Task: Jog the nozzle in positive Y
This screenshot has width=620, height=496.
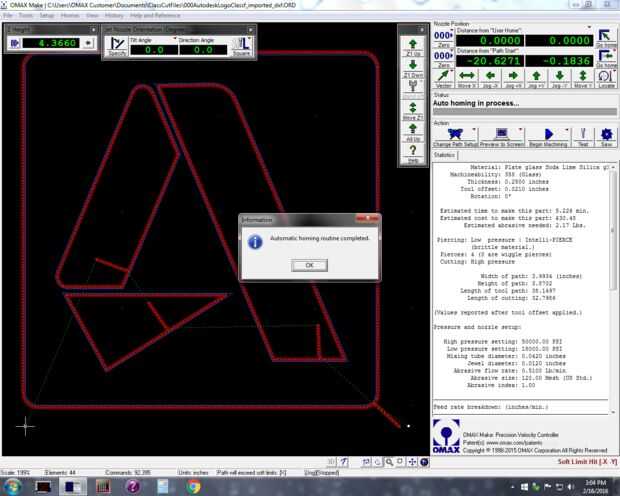Action: tap(536, 78)
